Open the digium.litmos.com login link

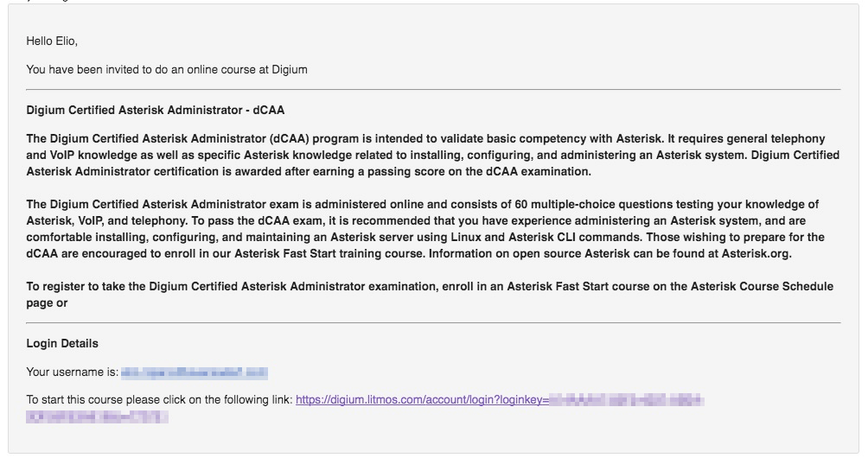pyautogui.click(x=422, y=400)
